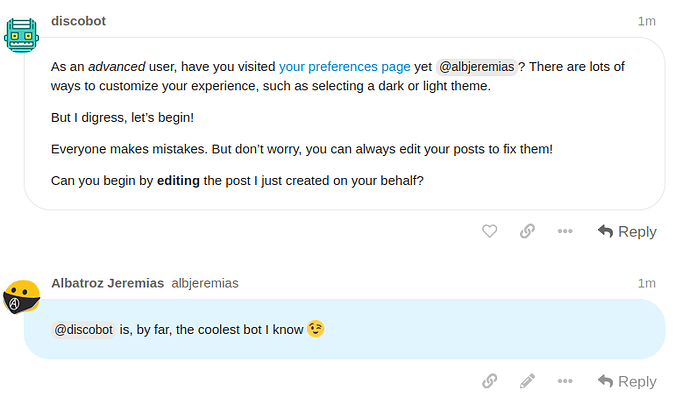This screenshot has width=690, height=412.
Task: Open your preferences page link
Action: coord(345,66)
